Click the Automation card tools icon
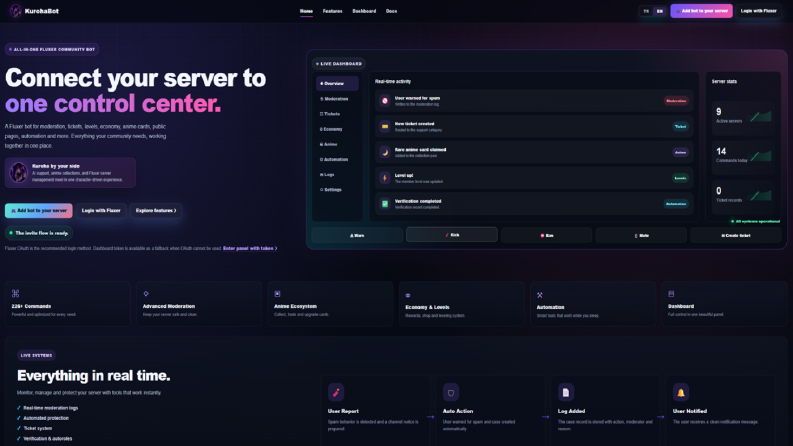This screenshot has width=793, height=446. (540, 295)
